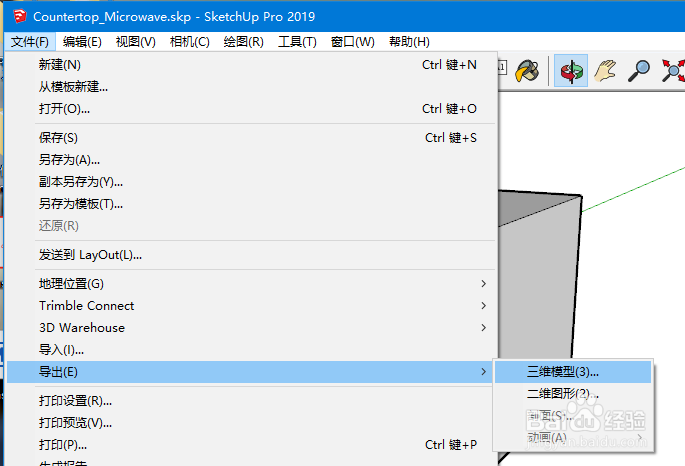Select the Paint Bucket tool
This screenshot has width=685, height=466.
[x=527, y=71]
